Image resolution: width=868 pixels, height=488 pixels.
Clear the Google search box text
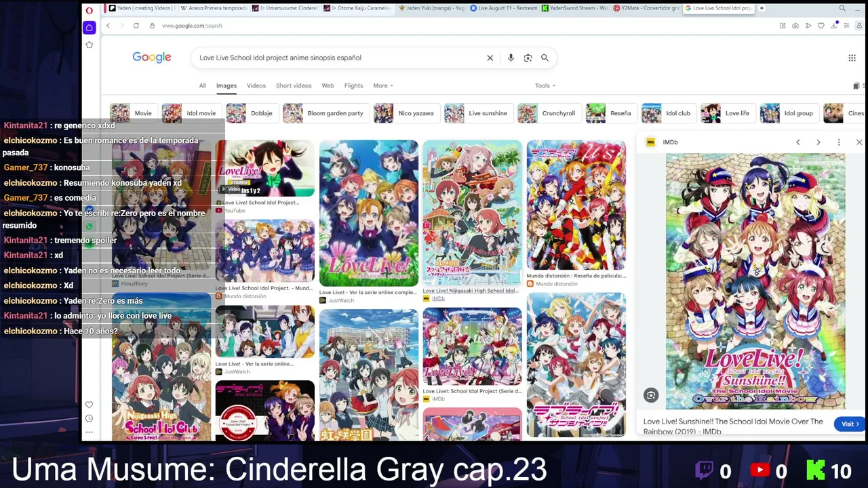tap(490, 58)
